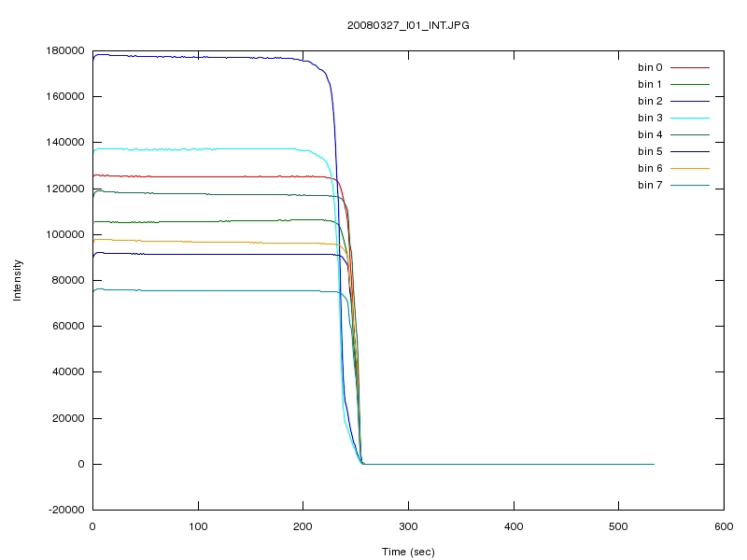This screenshot has width=747, height=560.
Task: Click the 100 x-axis tick label
Action: click(x=198, y=526)
